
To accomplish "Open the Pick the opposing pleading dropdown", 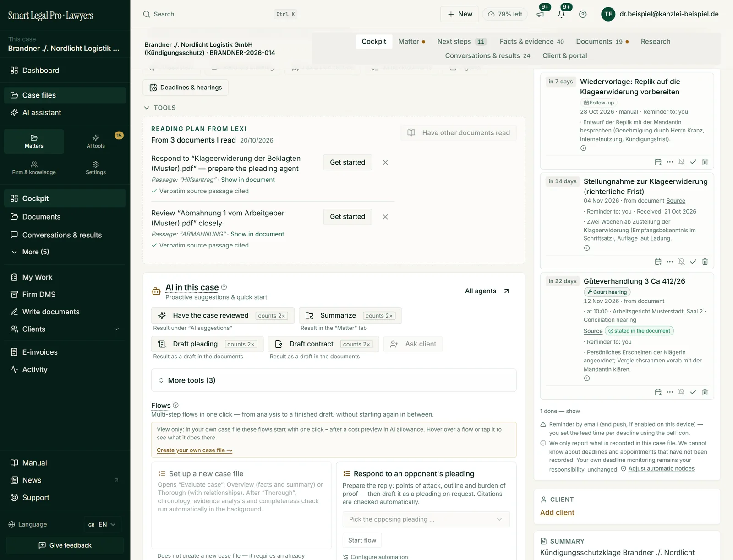I will click(x=426, y=519).
